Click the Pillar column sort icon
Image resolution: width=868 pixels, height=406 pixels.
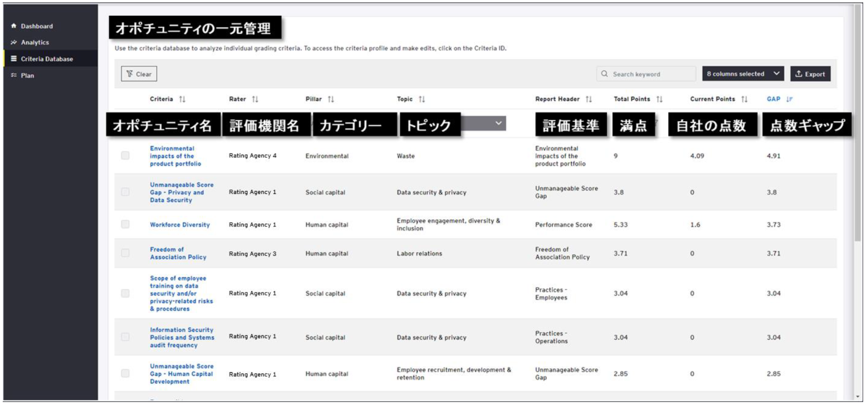pyautogui.click(x=331, y=99)
